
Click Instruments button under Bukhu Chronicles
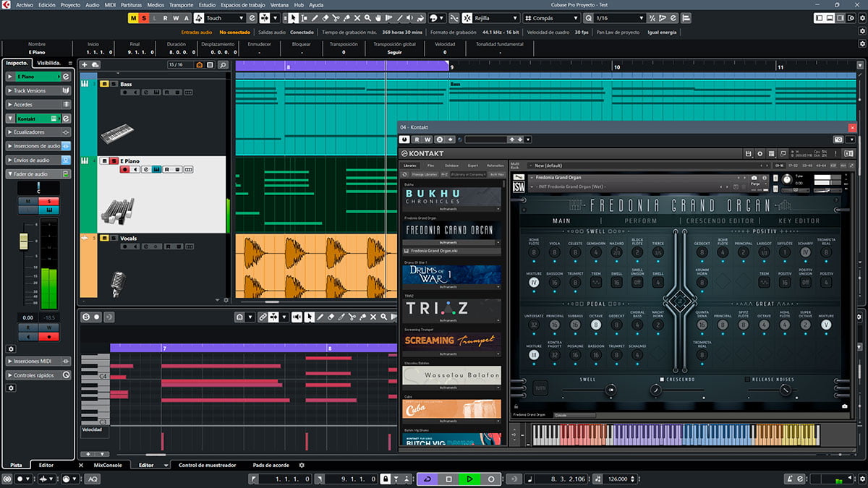452,207
